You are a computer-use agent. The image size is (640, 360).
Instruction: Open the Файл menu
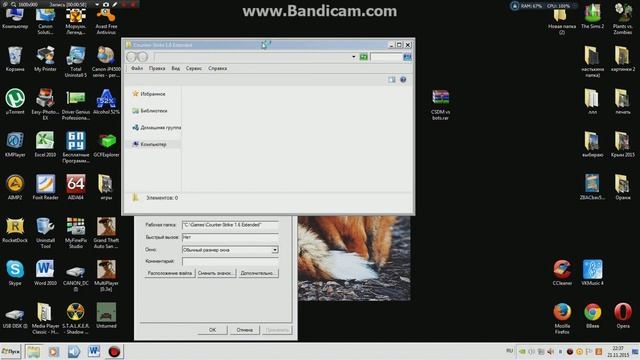click(137, 68)
